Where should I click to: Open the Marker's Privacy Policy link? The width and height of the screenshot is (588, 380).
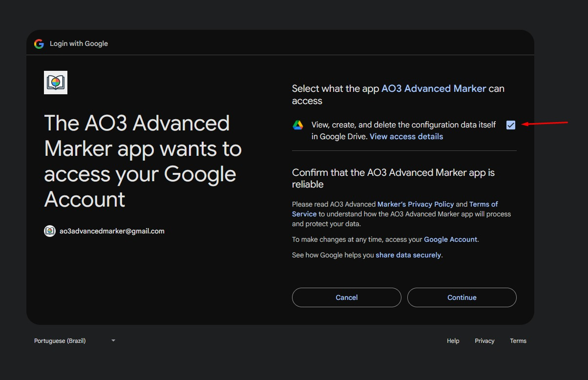(x=416, y=204)
